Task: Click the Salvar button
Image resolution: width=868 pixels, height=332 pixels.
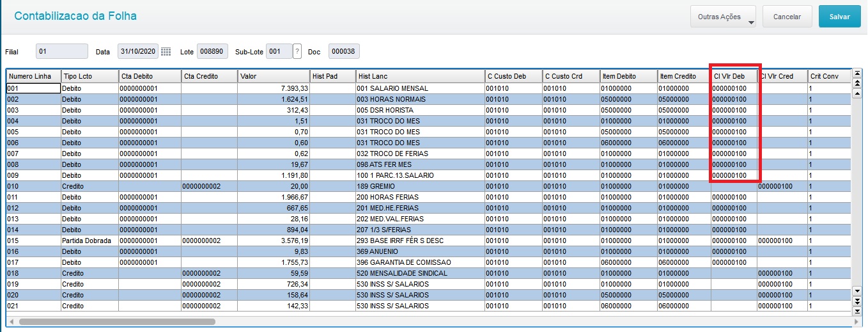Action: click(x=839, y=17)
